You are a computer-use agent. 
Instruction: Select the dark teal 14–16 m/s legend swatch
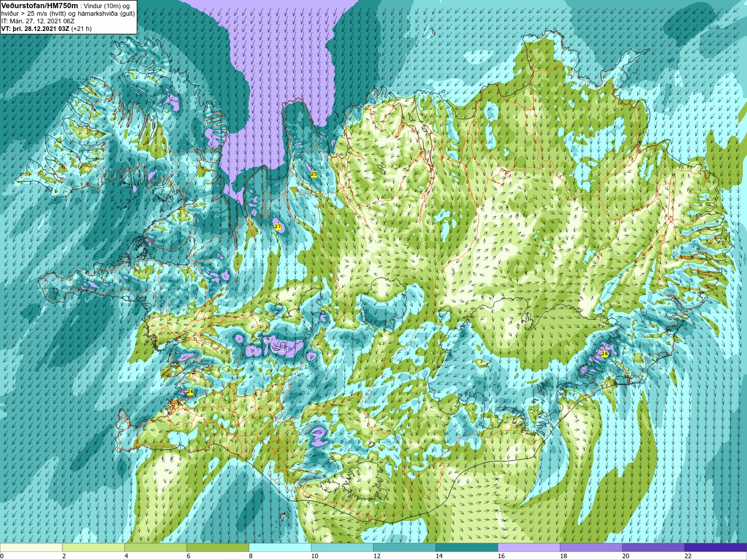coord(467,548)
